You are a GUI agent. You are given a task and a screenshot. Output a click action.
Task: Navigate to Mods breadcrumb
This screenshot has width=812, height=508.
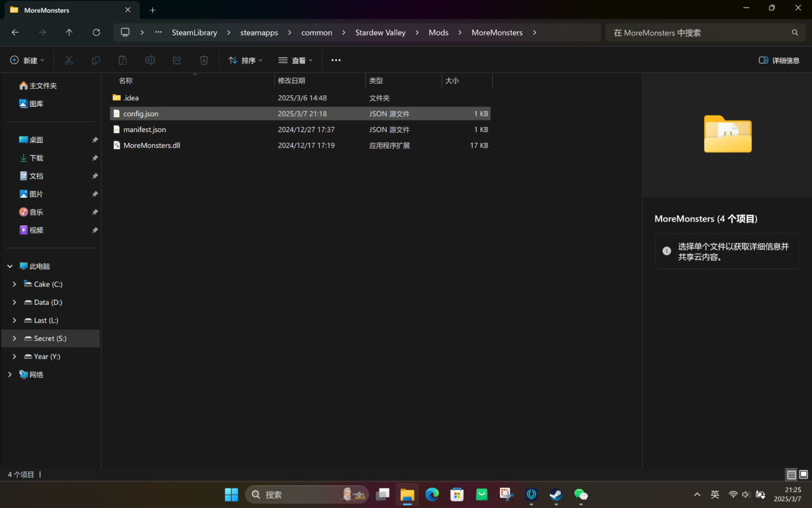coord(438,32)
